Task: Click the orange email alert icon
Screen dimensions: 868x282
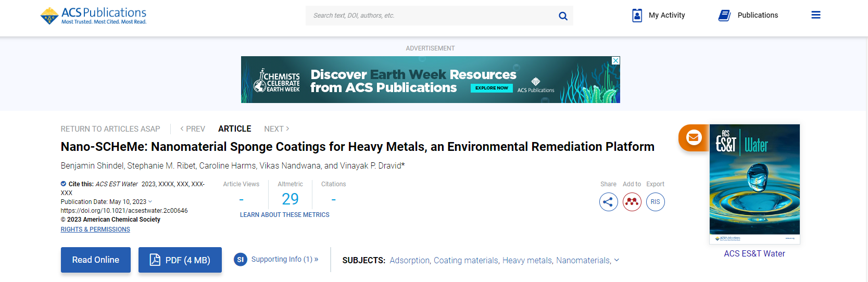Action: pyautogui.click(x=693, y=138)
